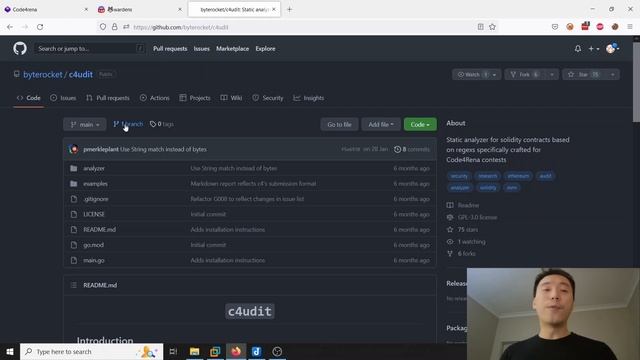Switch to the Security tab

268,98
